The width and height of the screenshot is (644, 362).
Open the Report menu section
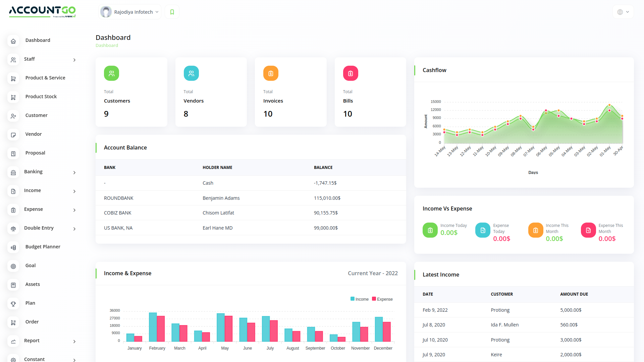coord(32,340)
